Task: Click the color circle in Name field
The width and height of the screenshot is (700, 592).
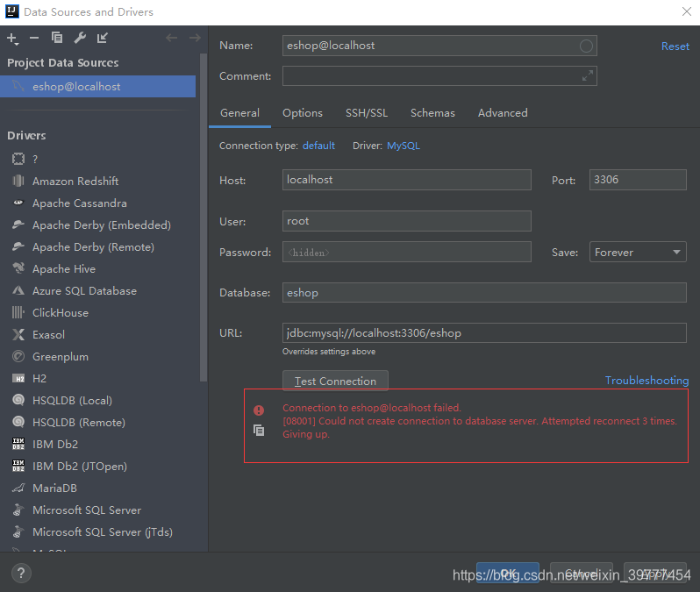Action: pos(586,46)
